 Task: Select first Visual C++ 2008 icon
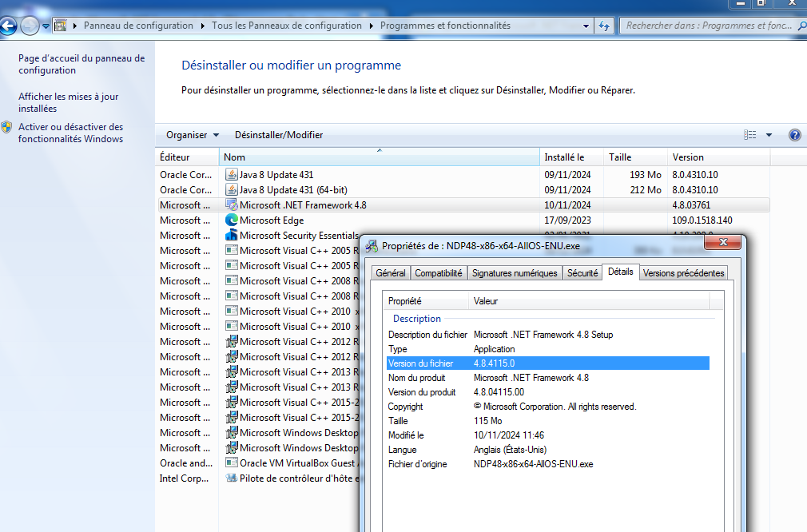click(232, 281)
